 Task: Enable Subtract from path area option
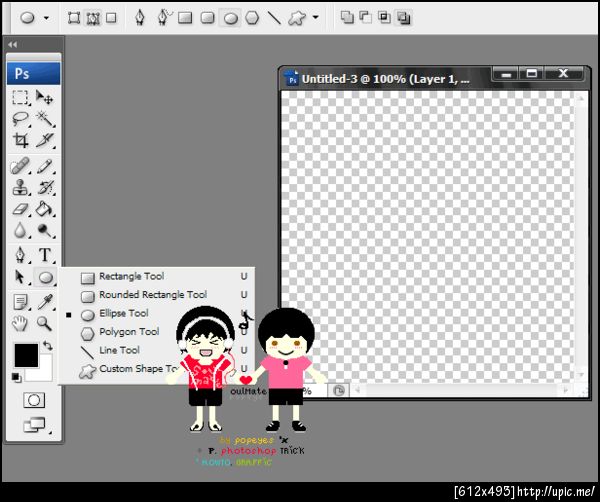[x=366, y=17]
